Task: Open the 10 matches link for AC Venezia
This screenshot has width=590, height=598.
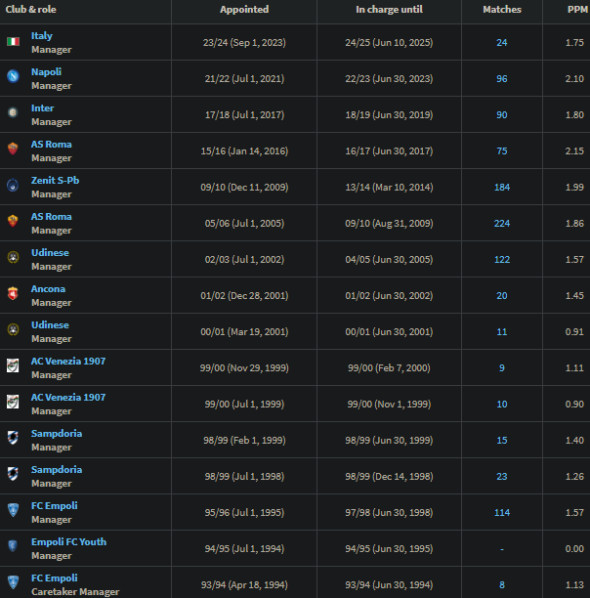Action: 502,404
